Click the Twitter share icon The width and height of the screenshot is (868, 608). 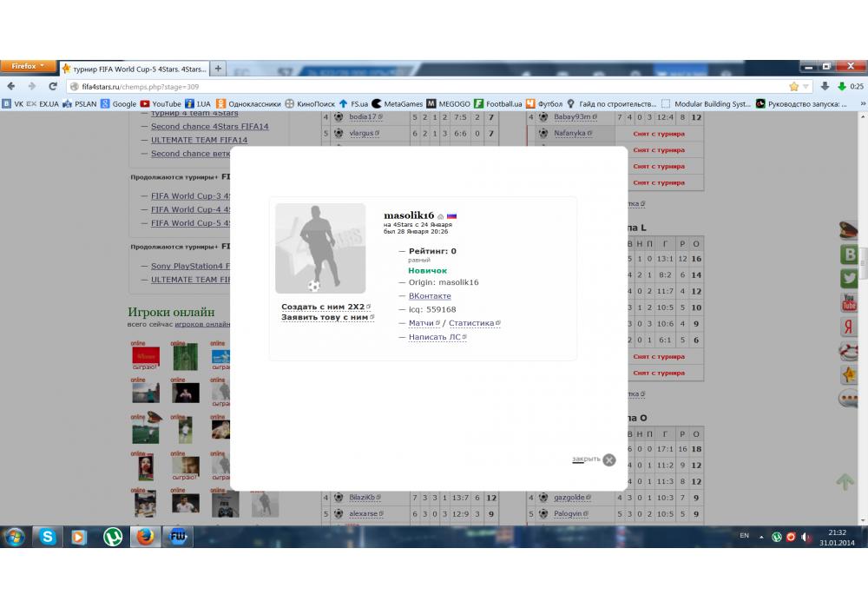[849, 278]
